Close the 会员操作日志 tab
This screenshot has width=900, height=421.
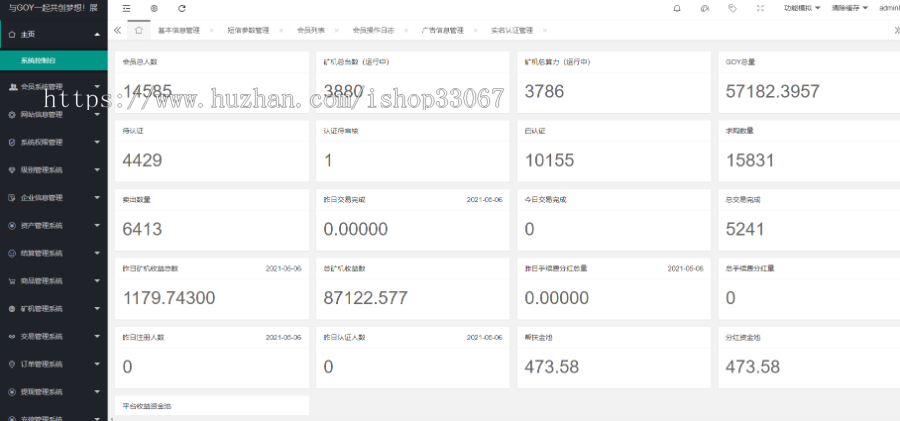tap(406, 30)
